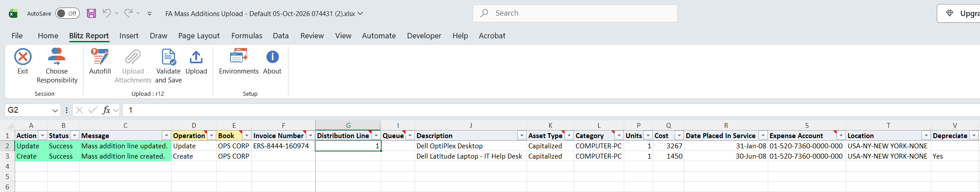Viewport: 980px width, 192px height.
Task: Open Date Placed In Service filter dropdown
Action: coord(763,135)
